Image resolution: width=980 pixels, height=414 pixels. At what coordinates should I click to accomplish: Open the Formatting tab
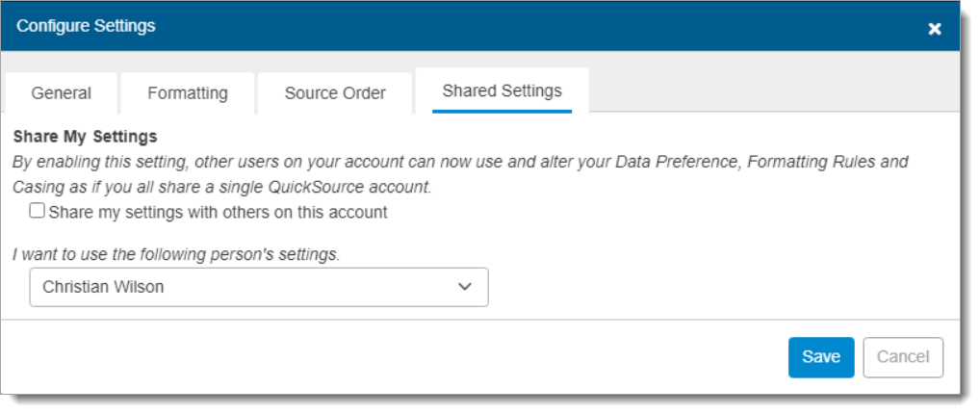click(188, 93)
